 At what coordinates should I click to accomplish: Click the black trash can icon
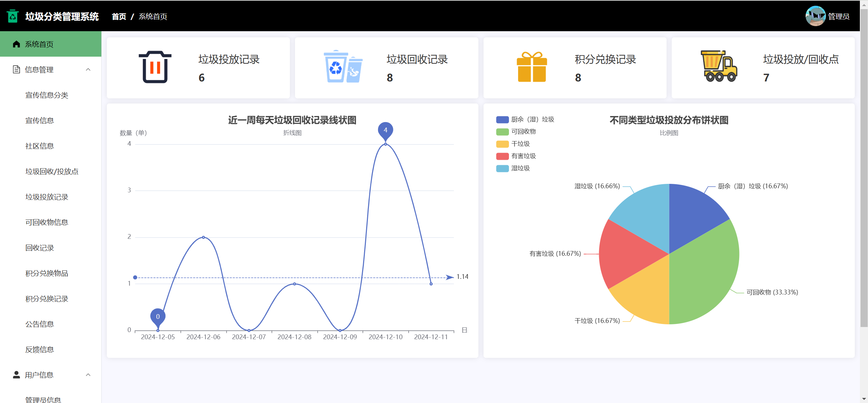point(155,67)
